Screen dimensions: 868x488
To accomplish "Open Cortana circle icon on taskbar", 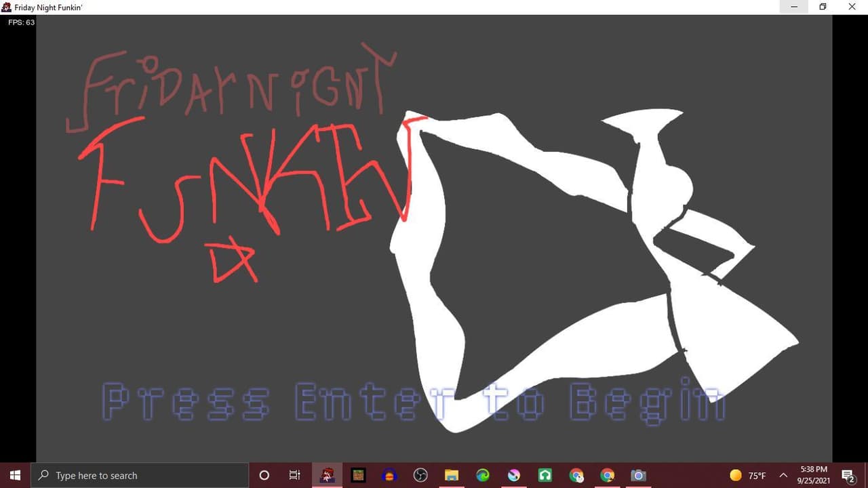I will tap(264, 475).
